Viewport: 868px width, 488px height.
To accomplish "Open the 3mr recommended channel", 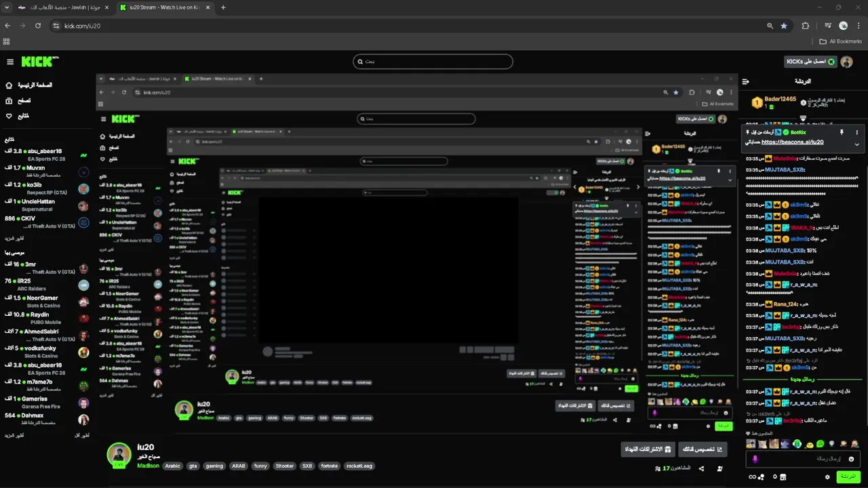I will point(46,268).
